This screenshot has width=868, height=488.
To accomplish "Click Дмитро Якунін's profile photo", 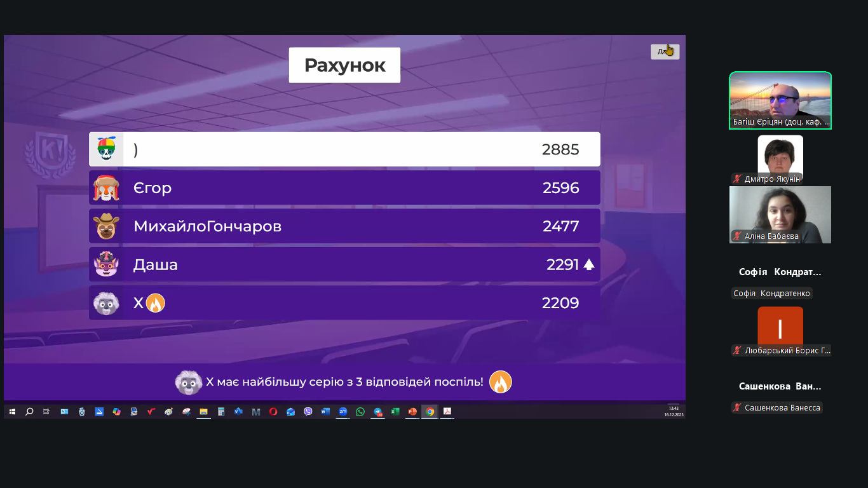I will coord(780,156).
